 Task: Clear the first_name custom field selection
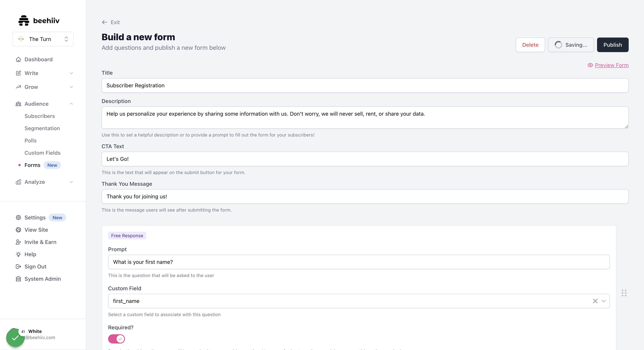(x=595, y=301)
